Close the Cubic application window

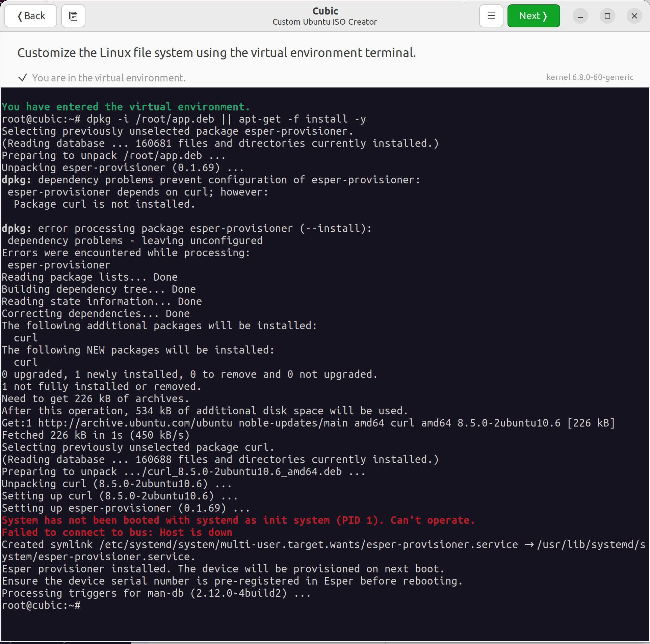[x=634, y=16]
